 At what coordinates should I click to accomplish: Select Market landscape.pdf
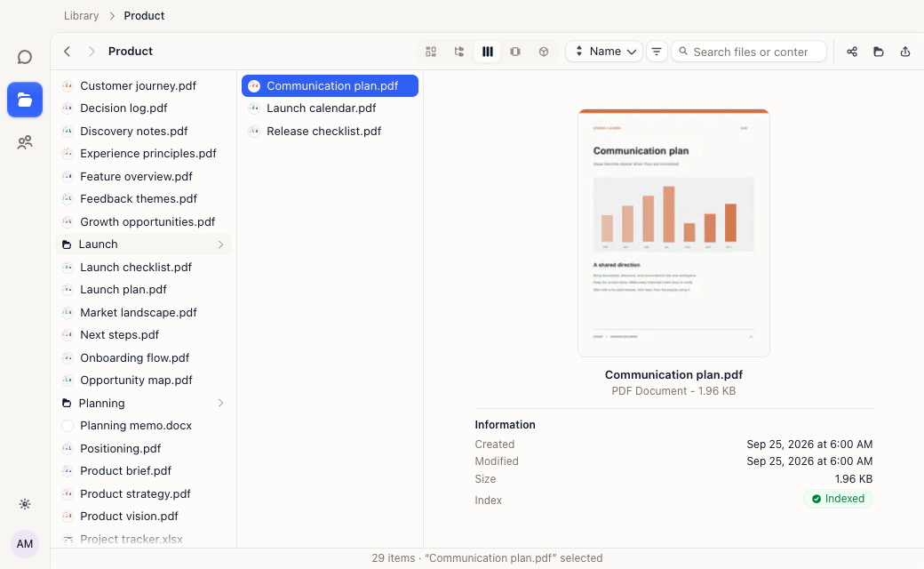pos(143,313)
